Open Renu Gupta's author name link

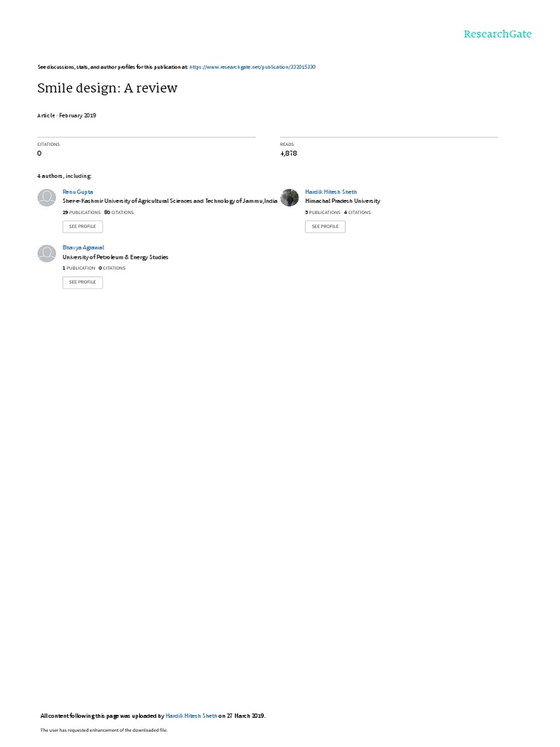77,192
